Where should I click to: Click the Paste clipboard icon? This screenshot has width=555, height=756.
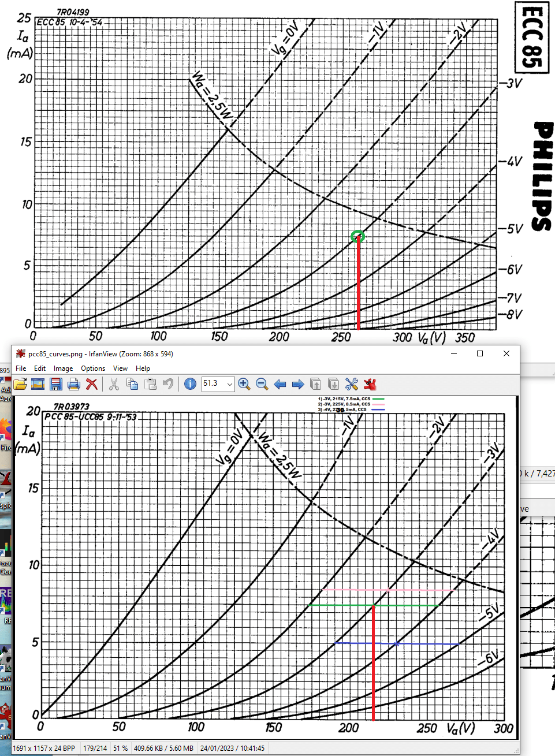(x=151, y=384)
